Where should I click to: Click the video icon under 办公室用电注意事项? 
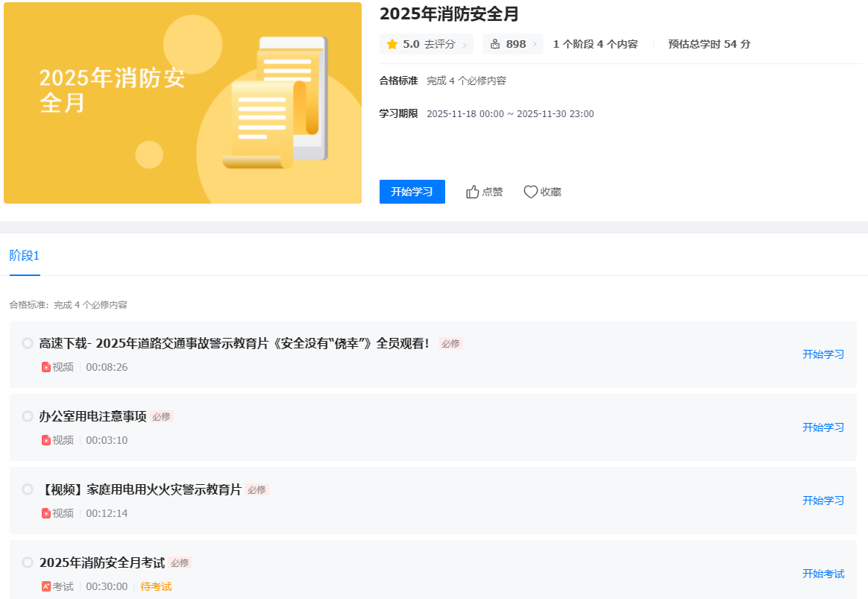point(46,440)
